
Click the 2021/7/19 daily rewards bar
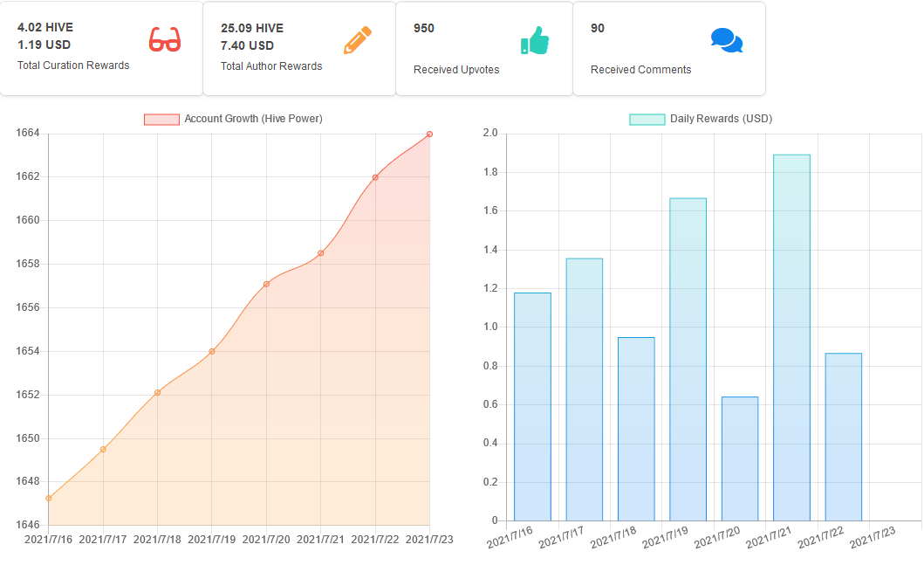(x=688, y=360)
